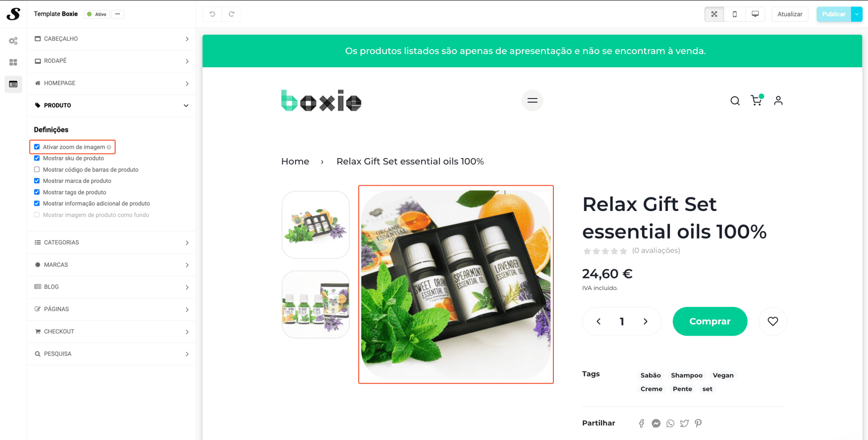Open the shopping cart icon
This screenshot has height=440, width=868.
(756, 100)
